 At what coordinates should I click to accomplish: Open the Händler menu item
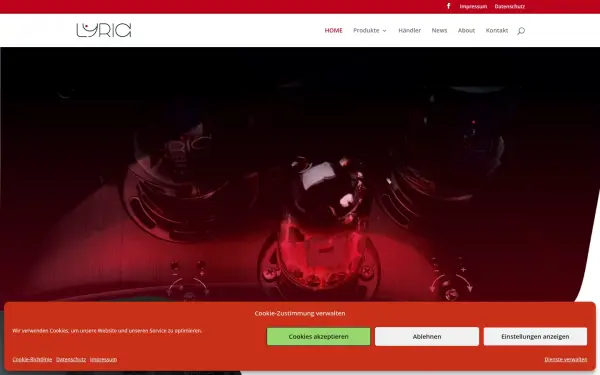click(x=409, y=30)
